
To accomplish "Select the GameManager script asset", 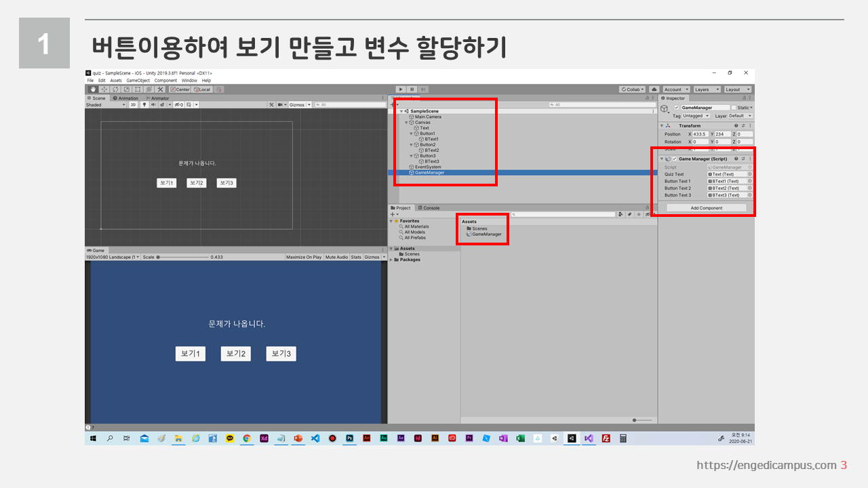I will click(x=484, y=235).
